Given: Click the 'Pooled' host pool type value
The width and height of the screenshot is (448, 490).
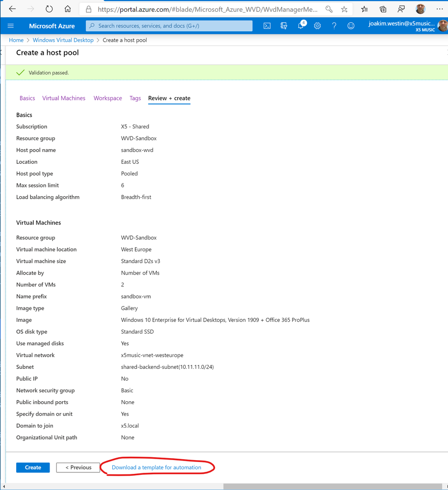Looking at the screenshot, I should 129,174.
